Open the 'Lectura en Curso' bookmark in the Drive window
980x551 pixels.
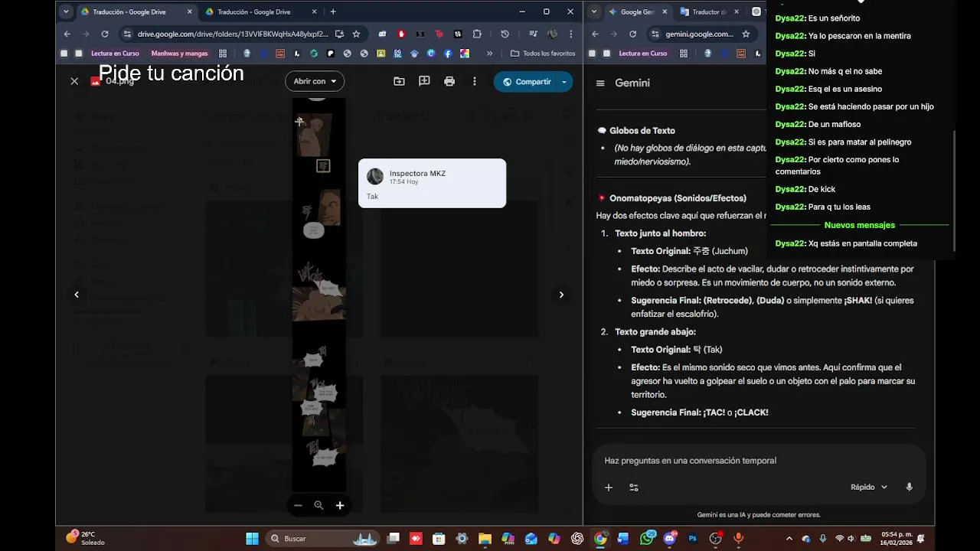[115, 54]
